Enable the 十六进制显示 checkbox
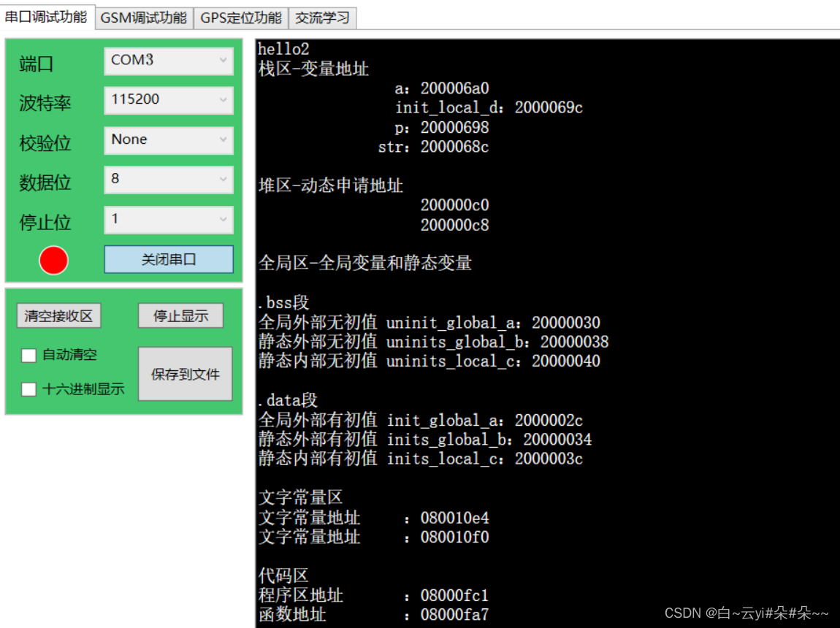 (29, 389)
